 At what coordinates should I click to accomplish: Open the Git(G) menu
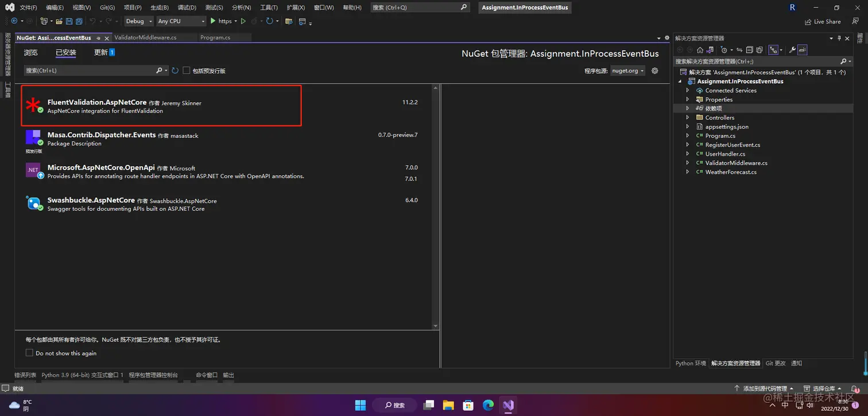pyautogui.click(x=107, y=7)
